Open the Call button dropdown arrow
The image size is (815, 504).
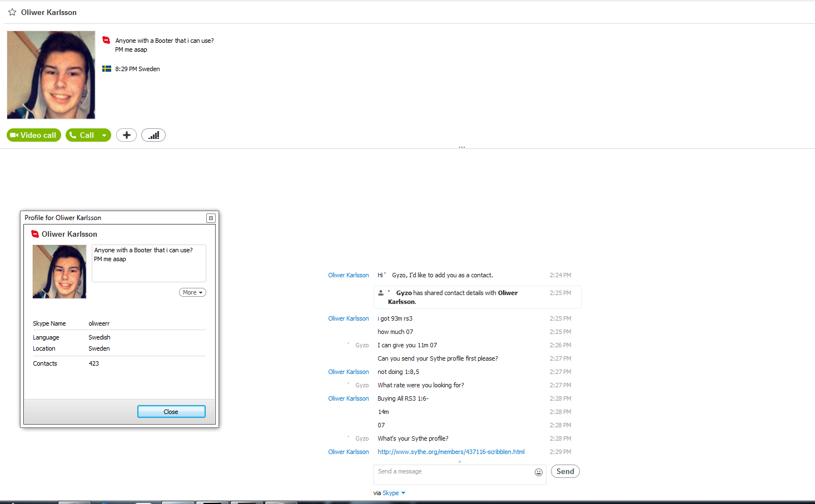click(104, 135)
